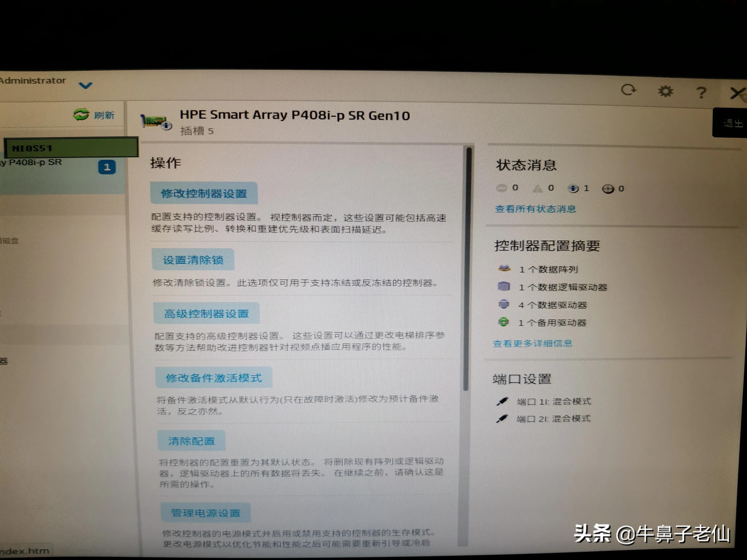Click the 控制器配置摘要 heading
Screen dimensions: 747x560
547,246
